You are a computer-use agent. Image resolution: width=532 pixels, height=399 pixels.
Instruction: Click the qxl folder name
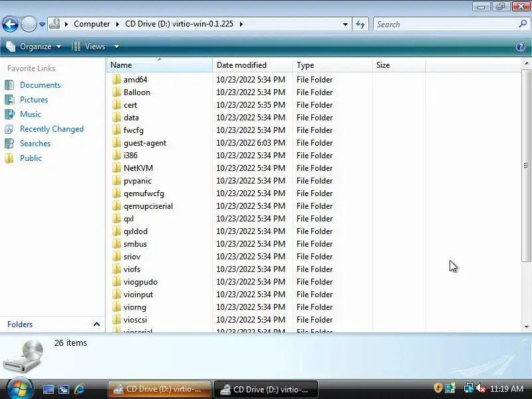tap(128, 219)
